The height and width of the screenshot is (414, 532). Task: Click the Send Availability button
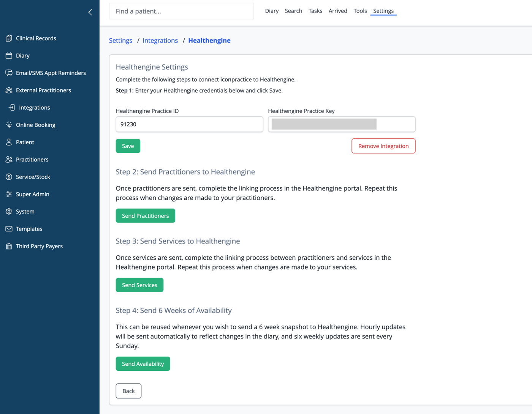143,364
